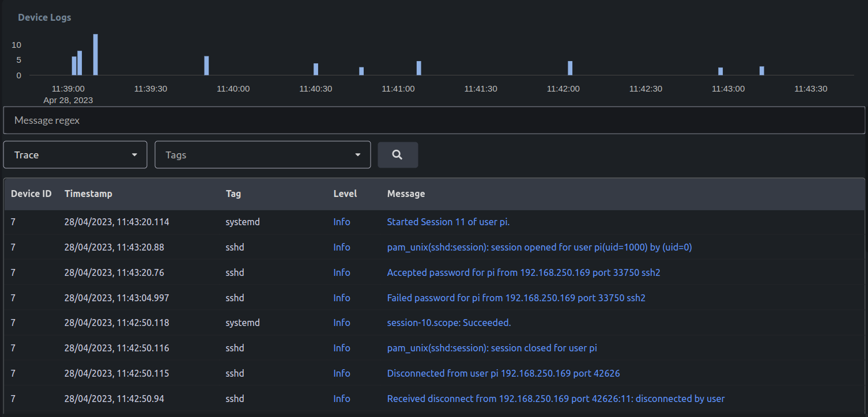Click the Info level of the 11:43:20.114 row
The height and width of the screenshot is (417, 868).
click(x=341, y=222)
